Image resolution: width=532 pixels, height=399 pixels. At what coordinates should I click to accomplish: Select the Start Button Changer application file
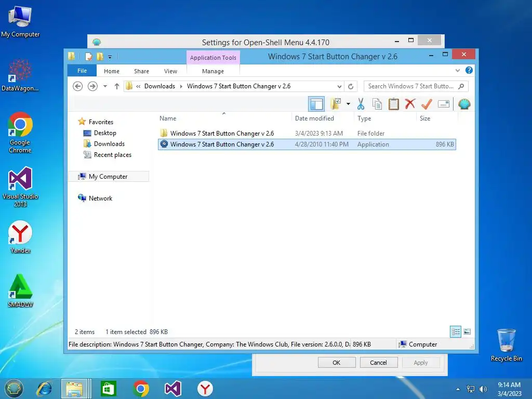[307, 144]
